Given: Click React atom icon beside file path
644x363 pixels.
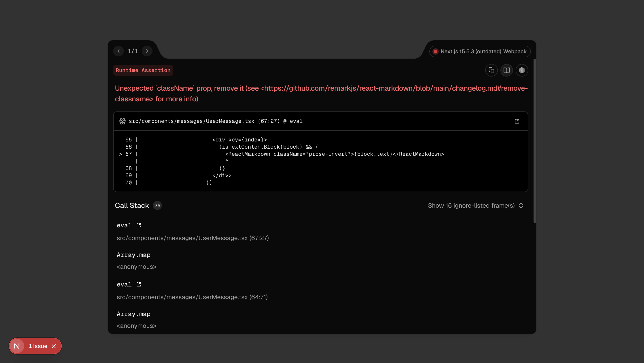Looking at the screenshot, I should pyautogui.click(x=123, y=121).
